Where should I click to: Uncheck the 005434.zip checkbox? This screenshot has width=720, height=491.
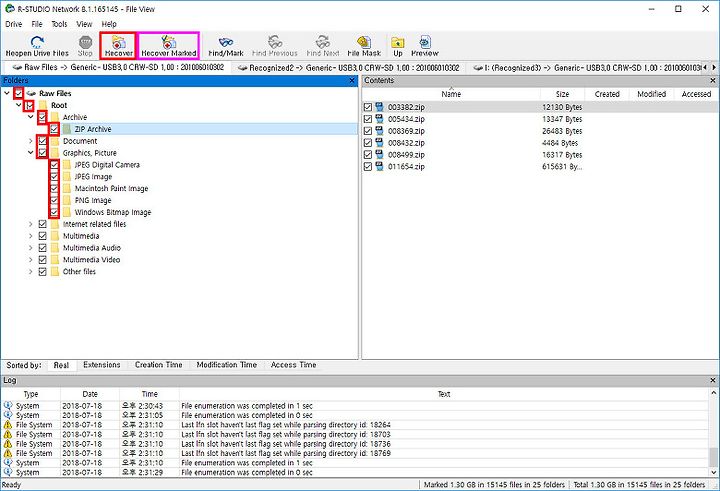click(368, 119)
